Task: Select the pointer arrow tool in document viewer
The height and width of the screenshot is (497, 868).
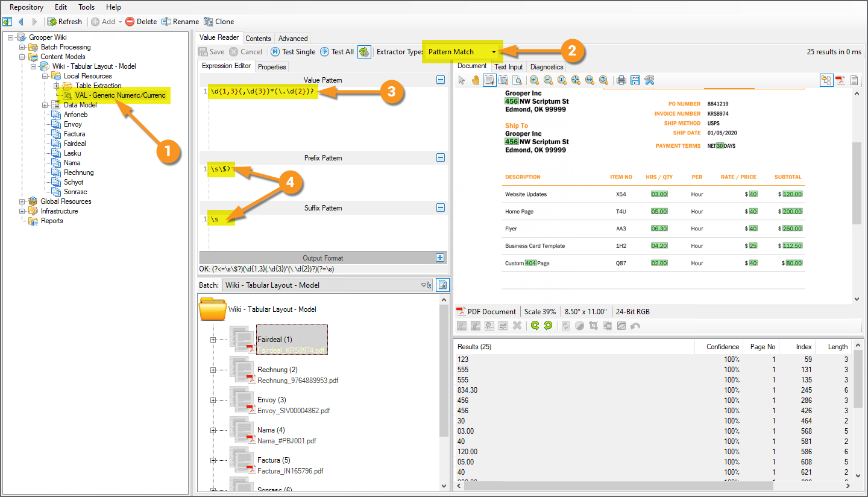Action: [462, 80]
